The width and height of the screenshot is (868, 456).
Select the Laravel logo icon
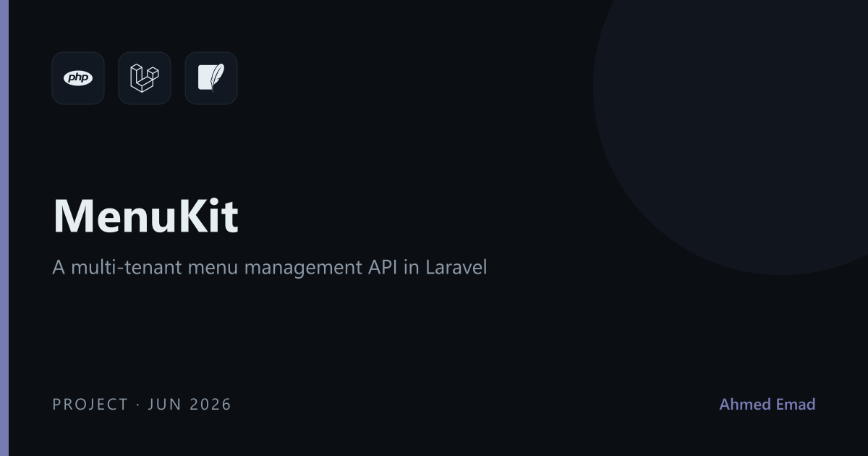[145, 78]
